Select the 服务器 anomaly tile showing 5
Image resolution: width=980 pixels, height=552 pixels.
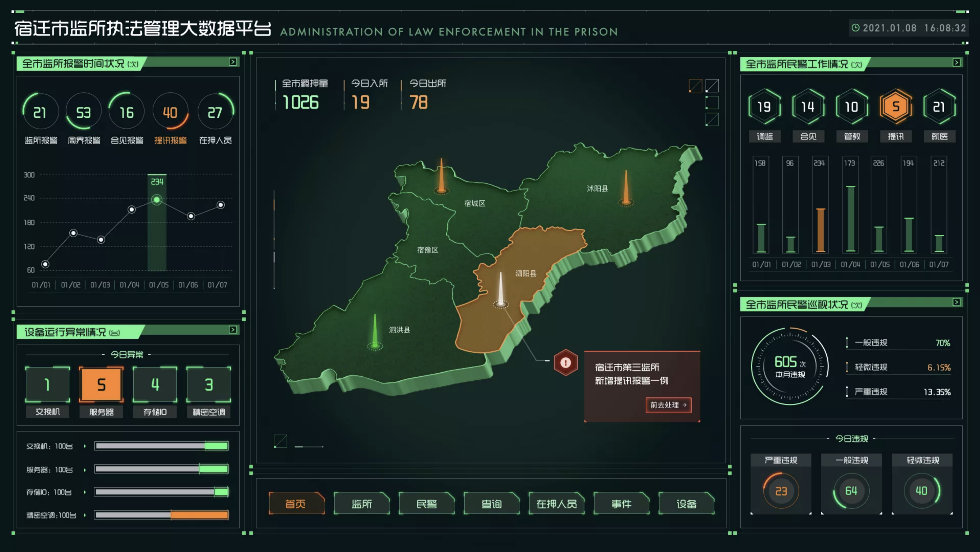[101, 384]
